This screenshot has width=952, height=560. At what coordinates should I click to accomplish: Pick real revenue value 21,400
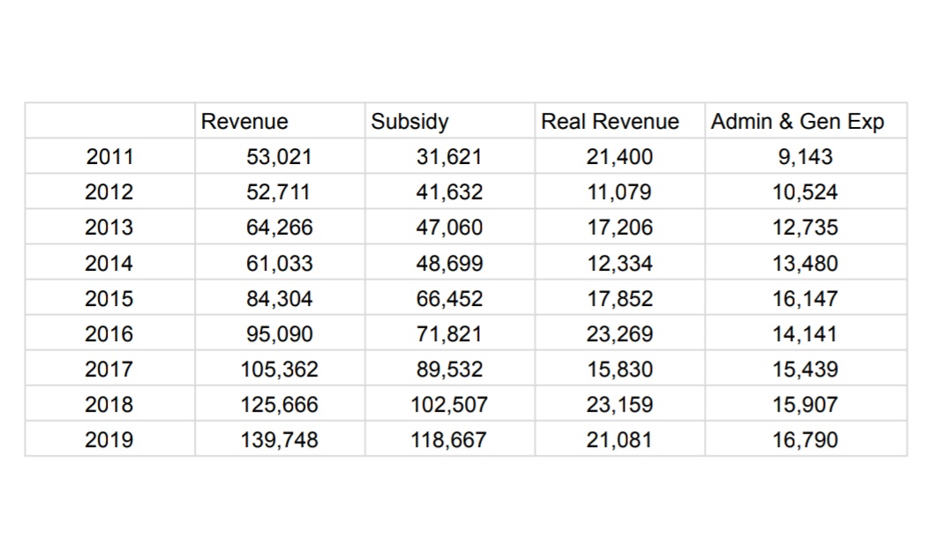(619, 156)
